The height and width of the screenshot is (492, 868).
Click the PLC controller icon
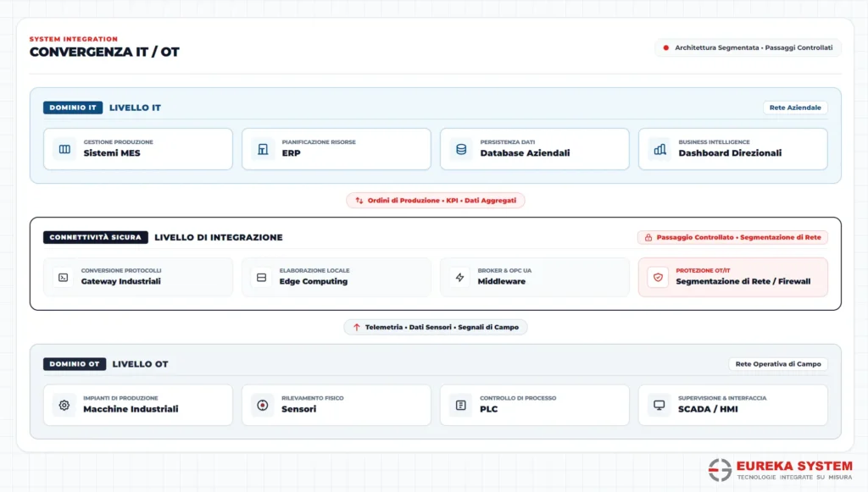pyautogui.click(x=460, y=406)
